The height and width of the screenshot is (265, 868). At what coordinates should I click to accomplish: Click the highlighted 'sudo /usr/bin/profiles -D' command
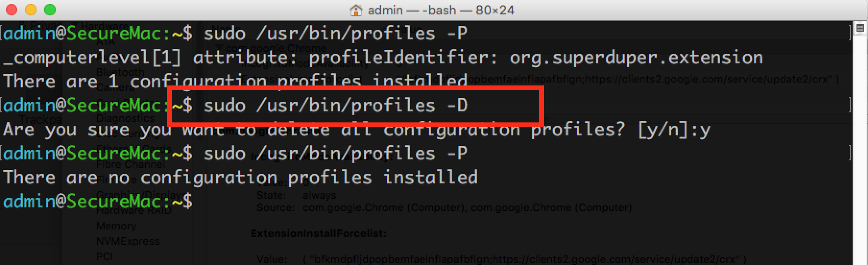click(x=335, y=106)
